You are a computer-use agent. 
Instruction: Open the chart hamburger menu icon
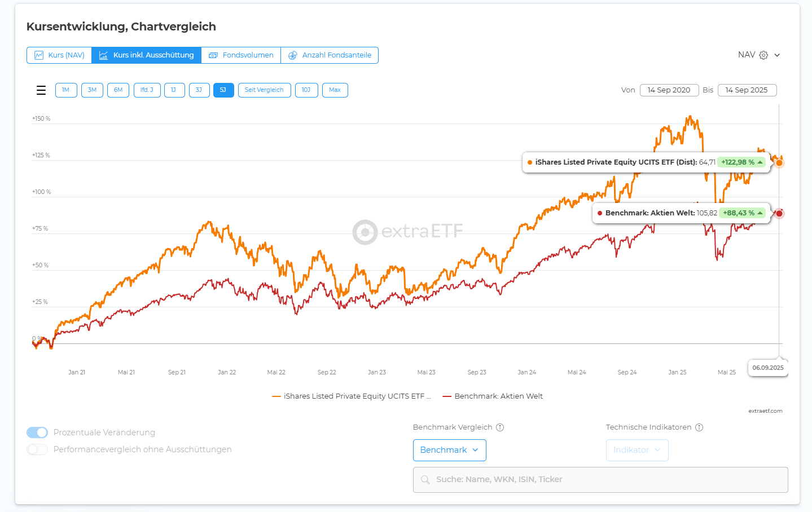[41, 90]
